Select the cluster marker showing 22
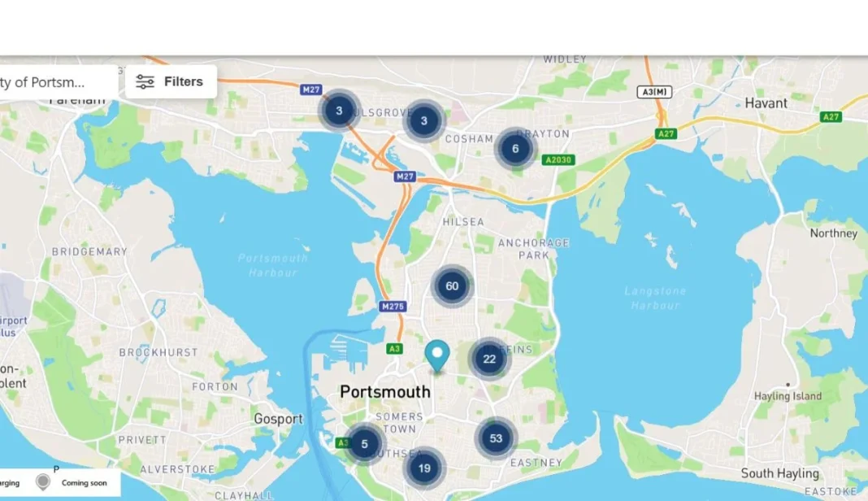This screenshot has height=501, width=868. (489, 359)
